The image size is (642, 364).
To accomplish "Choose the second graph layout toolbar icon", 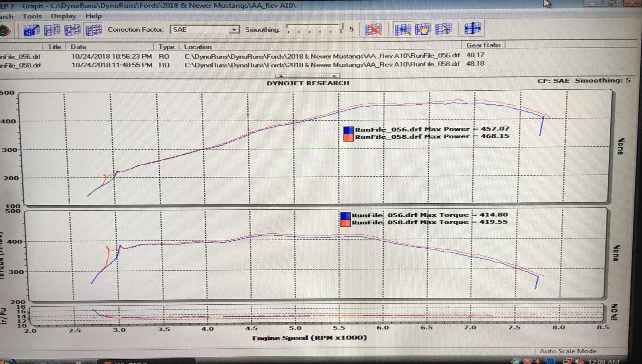I will (52, 30).
